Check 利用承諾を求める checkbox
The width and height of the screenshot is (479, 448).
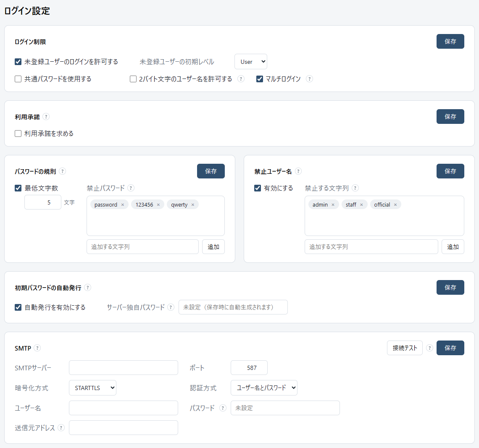(18, 134)
